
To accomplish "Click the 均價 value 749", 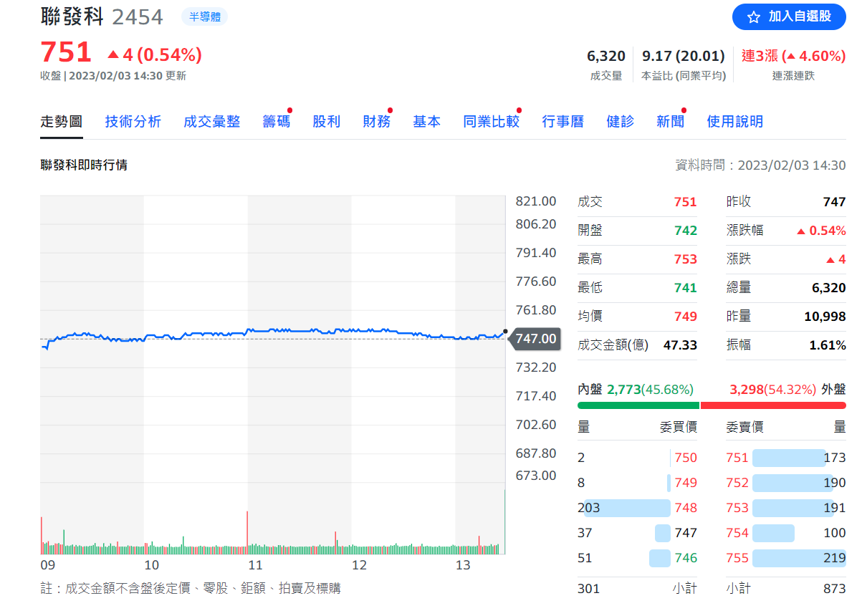I will (x=686, y=317).
